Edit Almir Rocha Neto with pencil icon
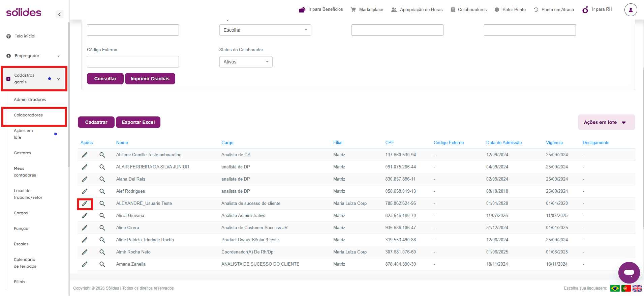 pyautogui.click(x=85, y=252)
